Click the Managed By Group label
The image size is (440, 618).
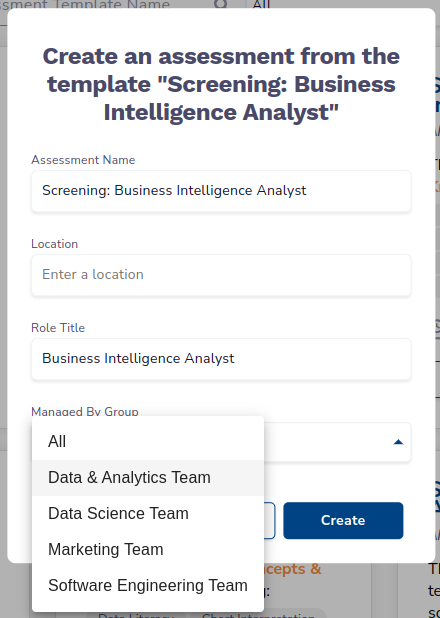[x=85, y=411]
